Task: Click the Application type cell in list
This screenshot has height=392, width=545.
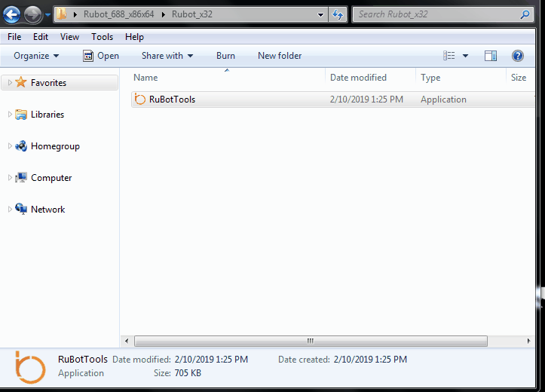Action: coord(443,100)
